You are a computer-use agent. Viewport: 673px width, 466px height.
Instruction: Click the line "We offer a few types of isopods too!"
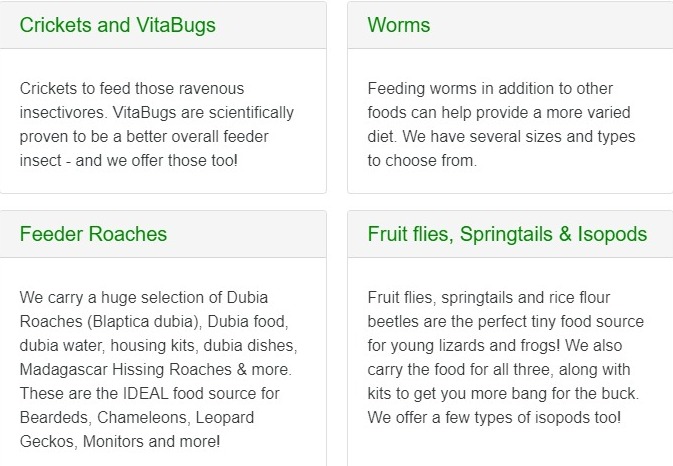click(494, 418)
